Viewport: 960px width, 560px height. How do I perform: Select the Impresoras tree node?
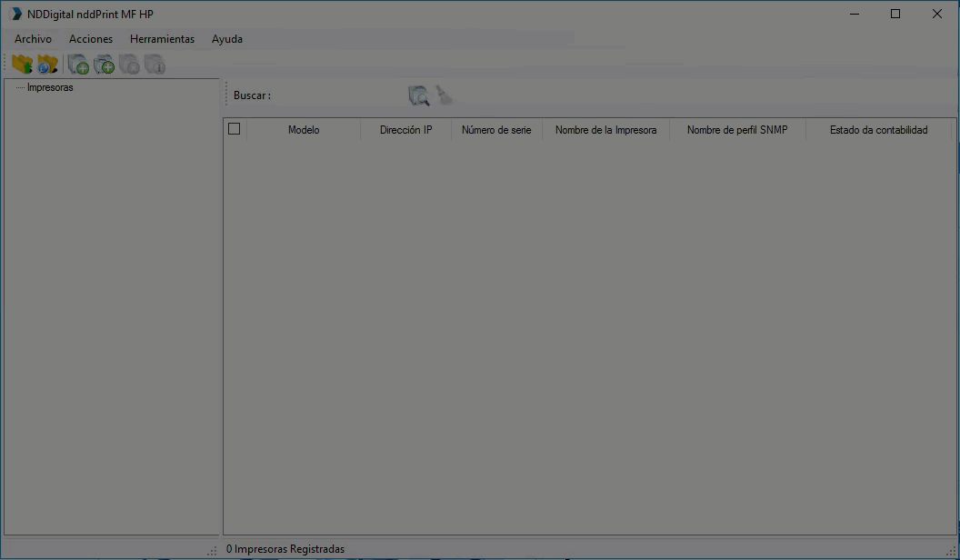(x=49, y=87)
